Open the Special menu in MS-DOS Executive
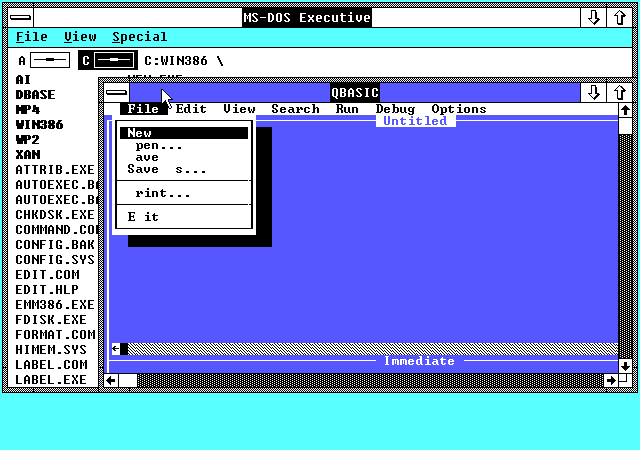Screen dimensions: 640x450 (x=140, y=37)
